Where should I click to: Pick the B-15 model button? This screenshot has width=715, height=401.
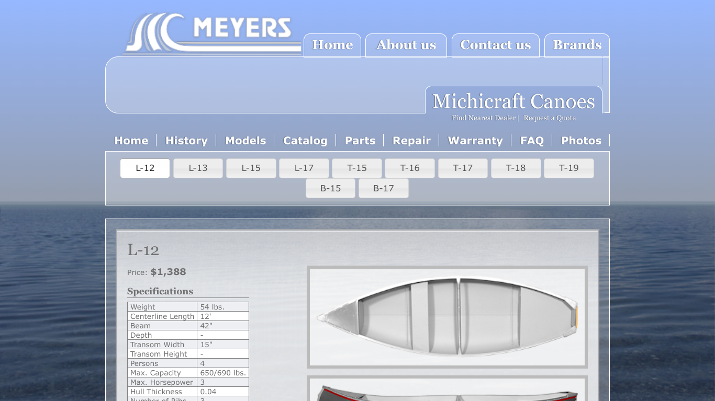coord(330,188)
